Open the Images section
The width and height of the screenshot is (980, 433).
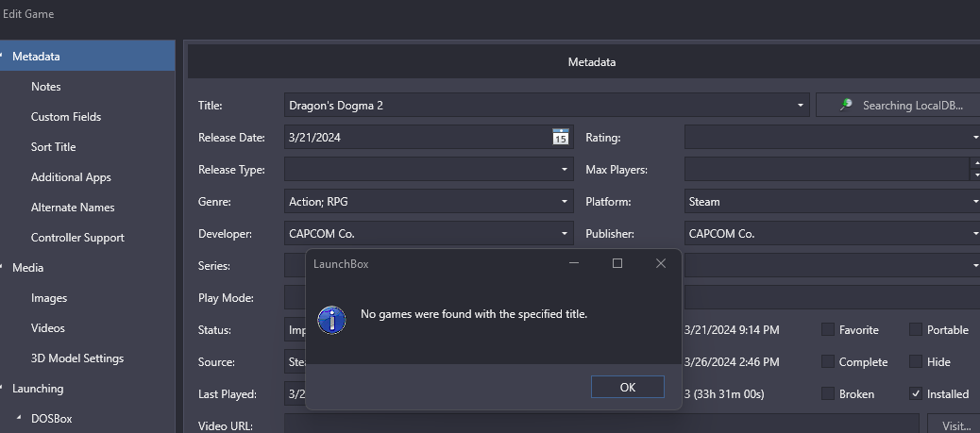[49, 298]
